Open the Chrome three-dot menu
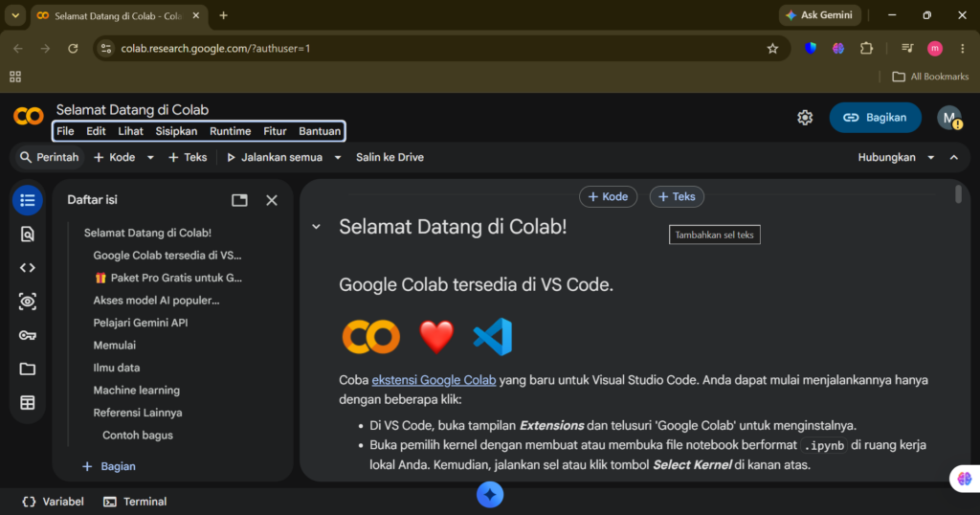 point(963,48)
